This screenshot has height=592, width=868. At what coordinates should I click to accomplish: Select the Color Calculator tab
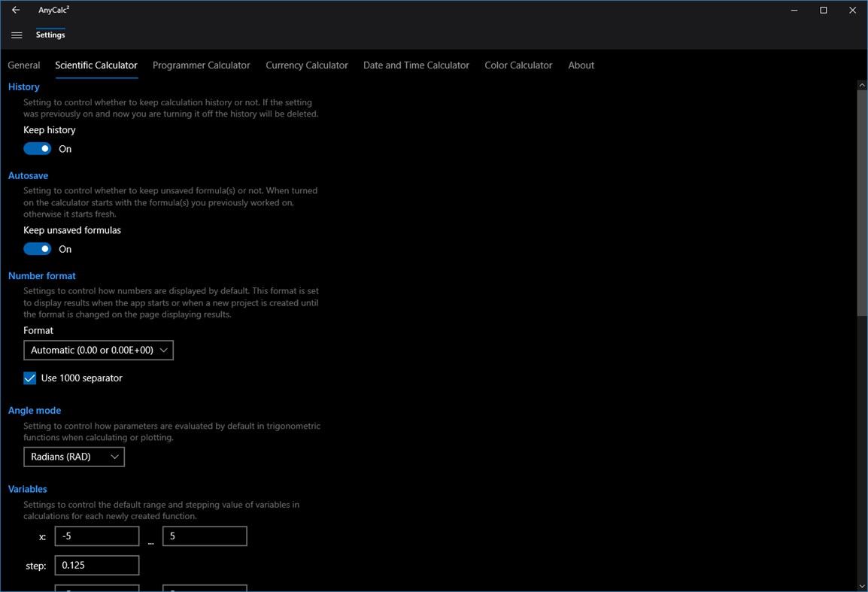(518, 65)
